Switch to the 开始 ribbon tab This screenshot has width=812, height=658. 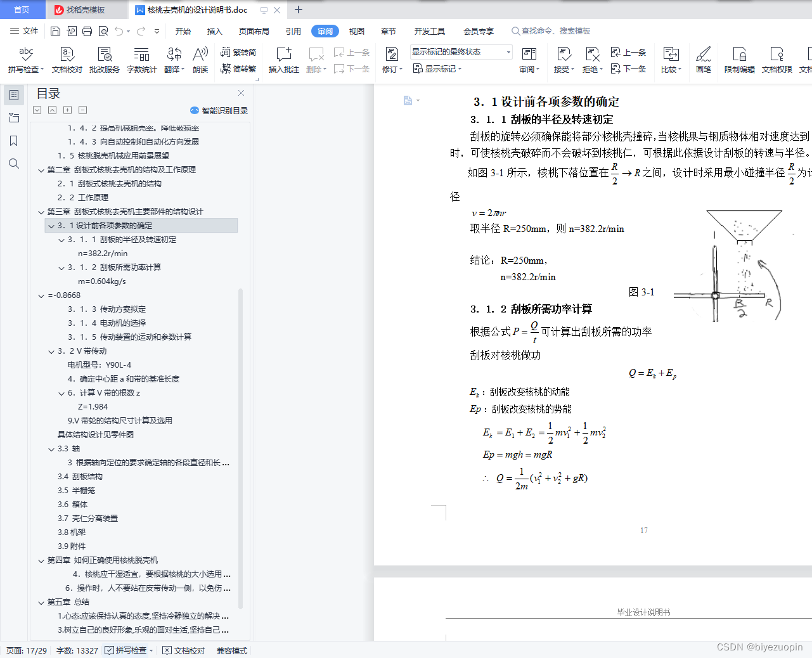coord(183,31)
